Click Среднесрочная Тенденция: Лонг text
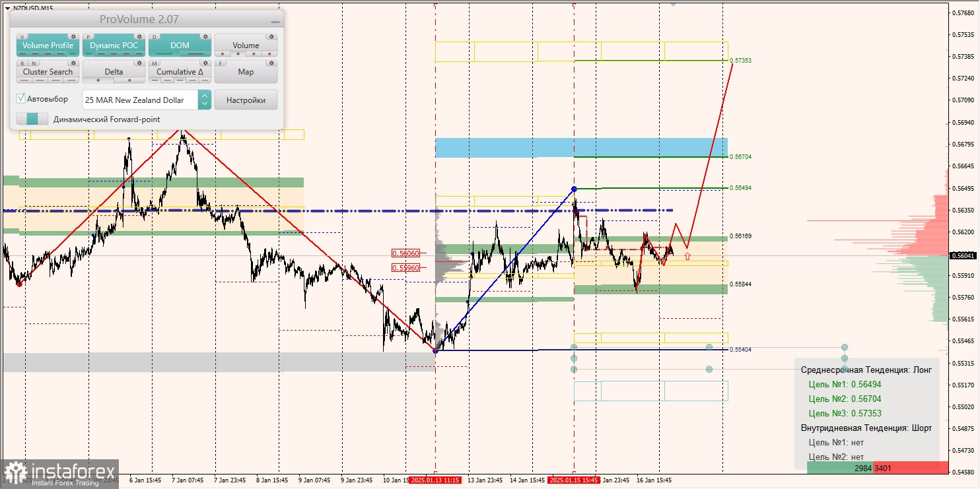 pos(866,370)
